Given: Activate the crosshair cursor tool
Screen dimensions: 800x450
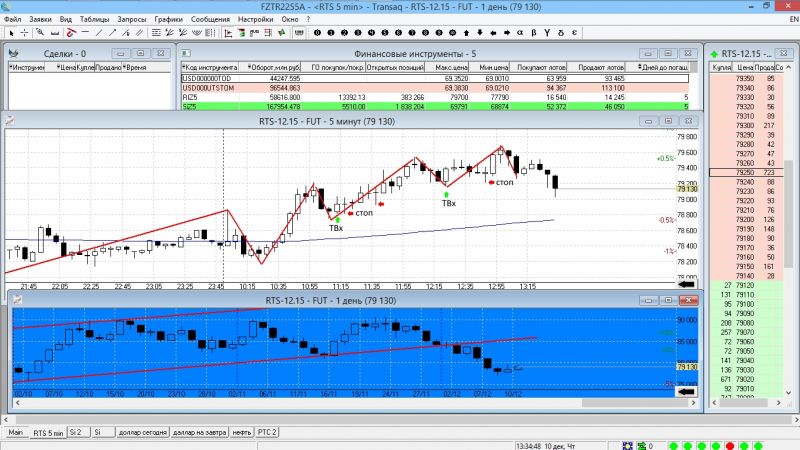Looking at the screenshot, I should tap(24, 33).
